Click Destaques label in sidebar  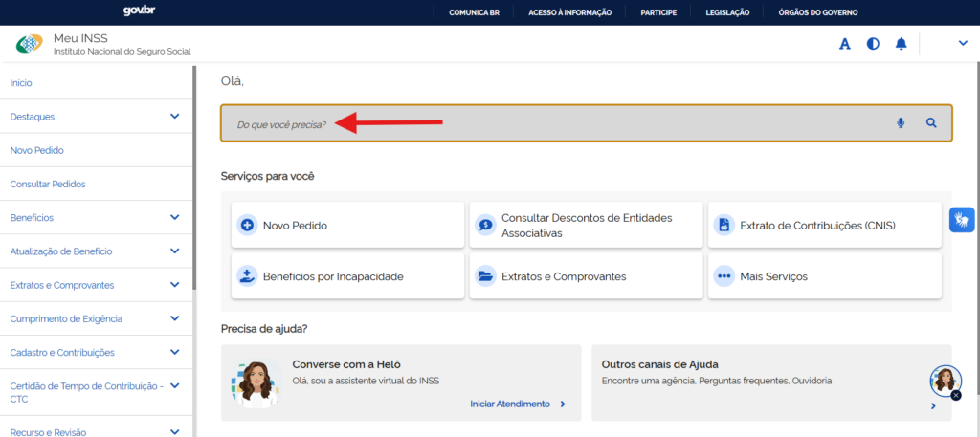[x=33, y=116]
